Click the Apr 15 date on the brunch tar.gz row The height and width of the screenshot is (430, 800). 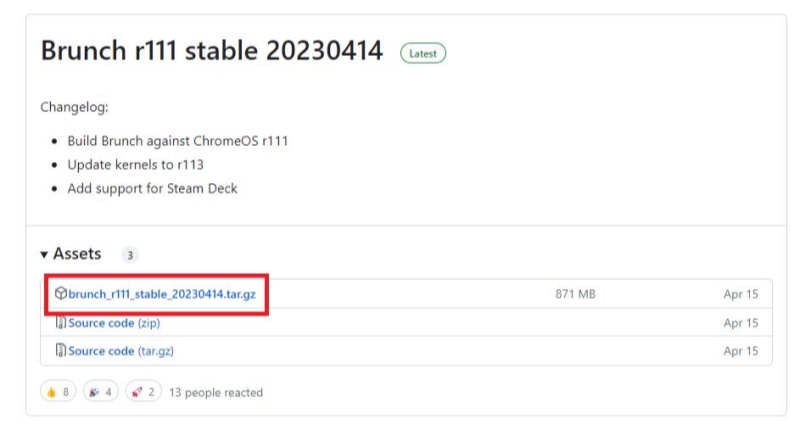pyautogui.click(x=740, y=294)
